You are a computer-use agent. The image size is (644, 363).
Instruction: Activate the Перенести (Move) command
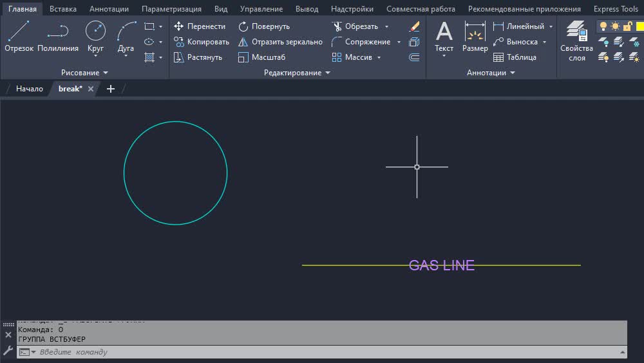[200, 26]
